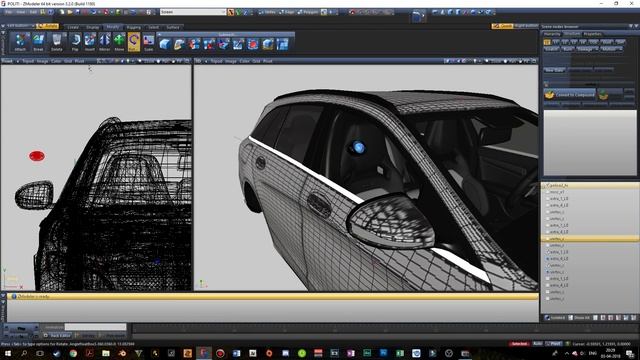This screenshot has height=360, width=640.
Task: Open the Display tab
Action: (93, 27)
